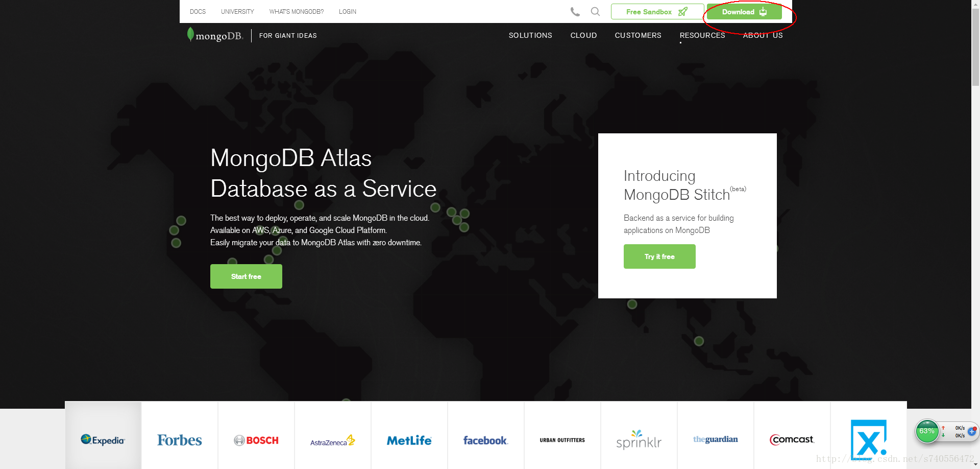This screenshot has width=980, height=469.
Task: Open the CLOUD menu
Action: 583,35
